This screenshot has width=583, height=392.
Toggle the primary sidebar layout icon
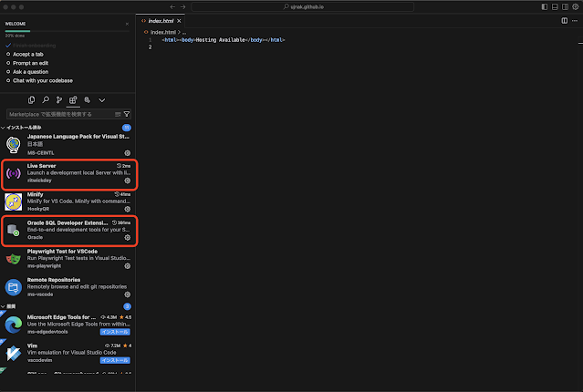(x=545, y=6)
